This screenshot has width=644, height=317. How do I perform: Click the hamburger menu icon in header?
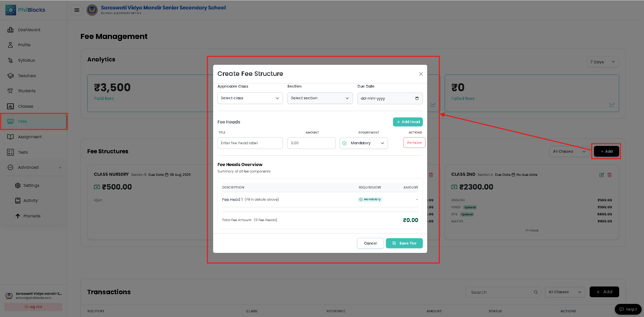click(x=77, y=10)
